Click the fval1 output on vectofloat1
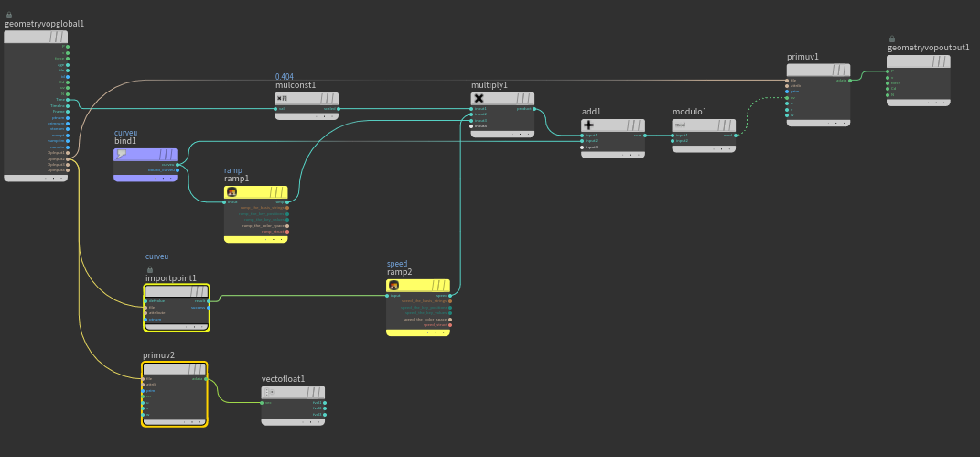Viewport: 980px width, 457px height. point(325,402)
